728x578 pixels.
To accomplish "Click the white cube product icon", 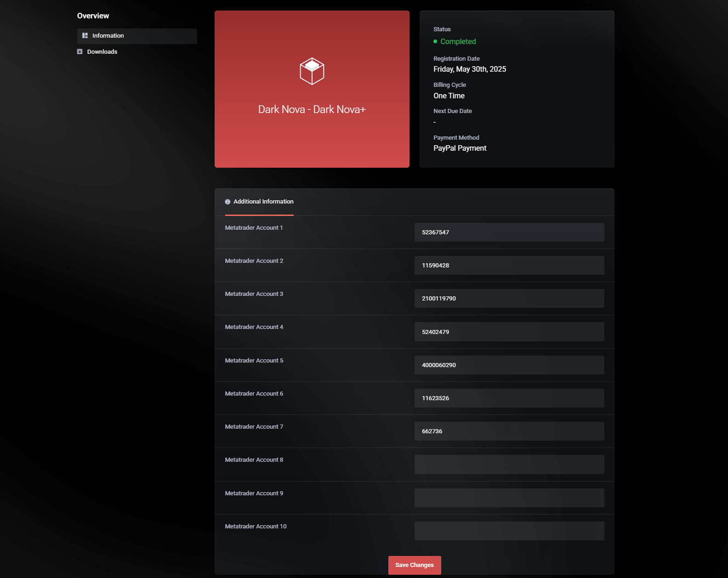I will tap(312, 71).
